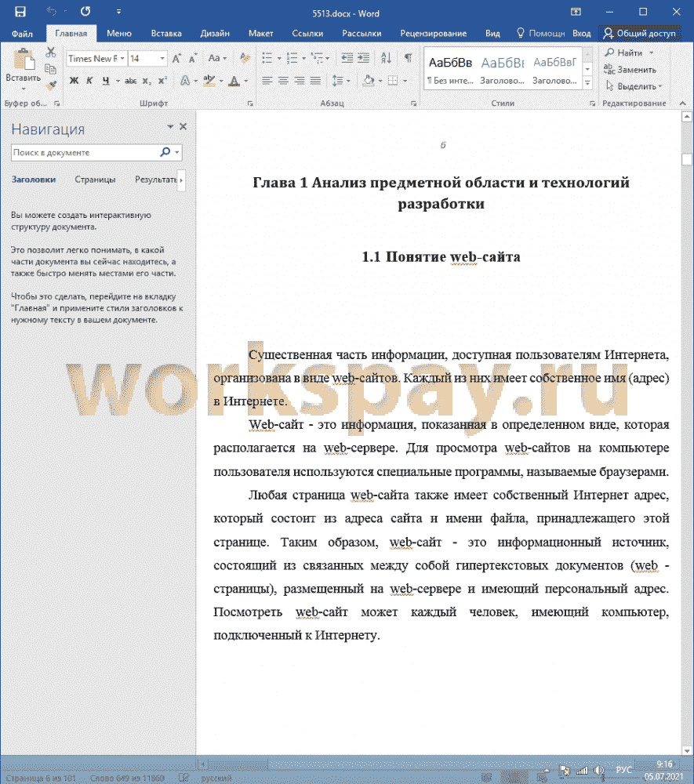
Task: Decrease the font size
Action: pyautogui.click(x=192, y=59)
